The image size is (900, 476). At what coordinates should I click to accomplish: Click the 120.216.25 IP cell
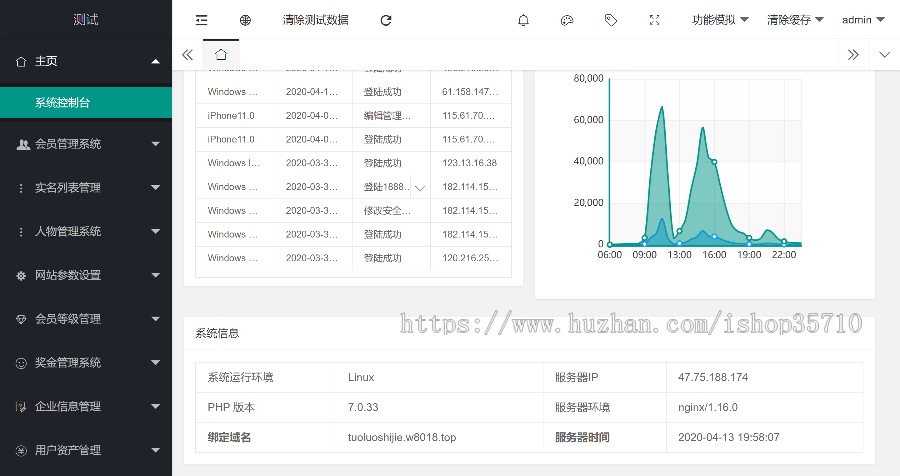(x=470, y=258)
